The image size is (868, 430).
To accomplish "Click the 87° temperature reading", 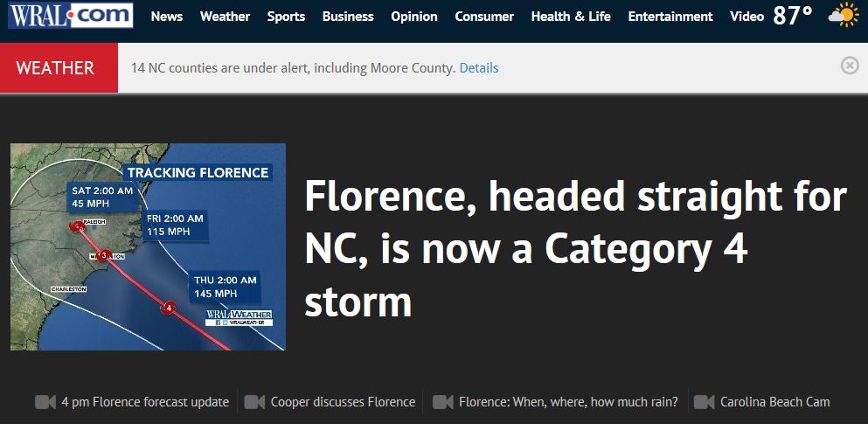I will [793, 16].
